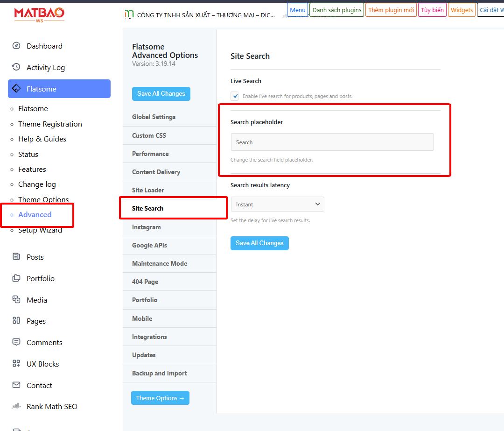Select the Backup and Import tab

pos(160,373)
